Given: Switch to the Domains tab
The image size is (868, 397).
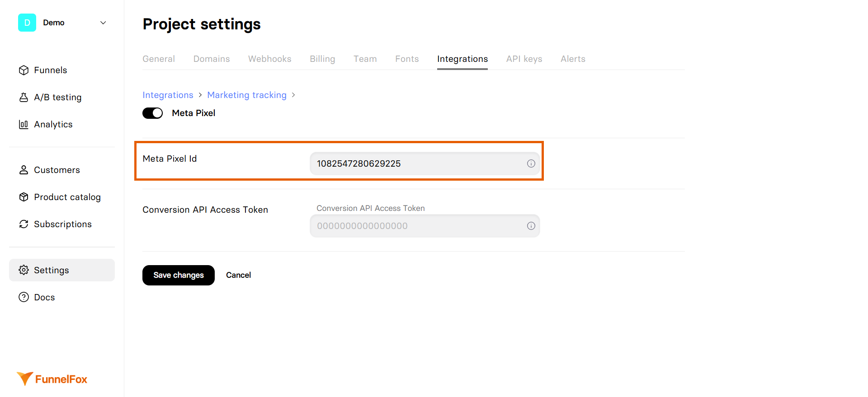Looking at the screenshot, I should click(x=212, y=59).
